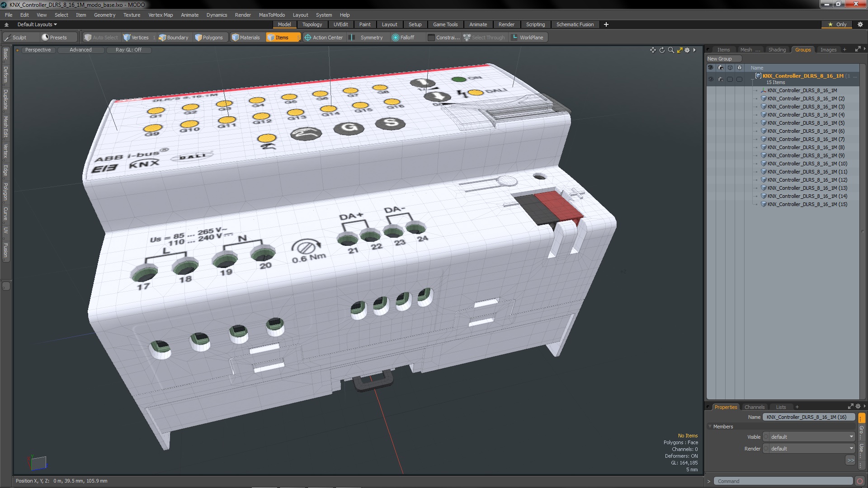Click the Auto Select button

(x=101, y=38)
